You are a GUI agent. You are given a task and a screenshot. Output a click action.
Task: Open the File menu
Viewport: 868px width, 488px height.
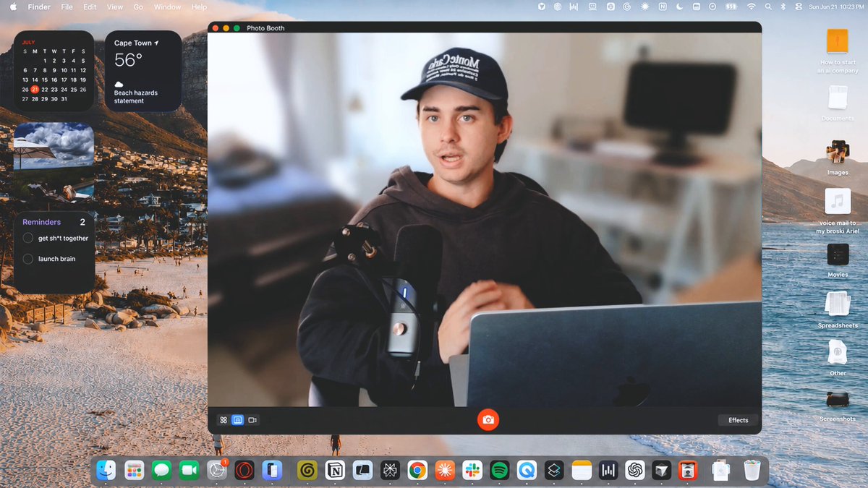pos(67,7)
